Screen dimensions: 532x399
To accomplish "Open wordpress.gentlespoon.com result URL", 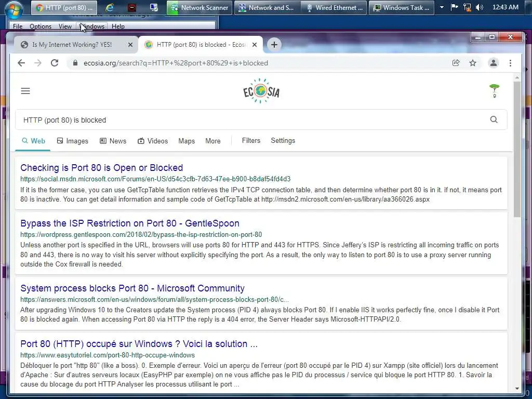I will (x=141, y=234).
